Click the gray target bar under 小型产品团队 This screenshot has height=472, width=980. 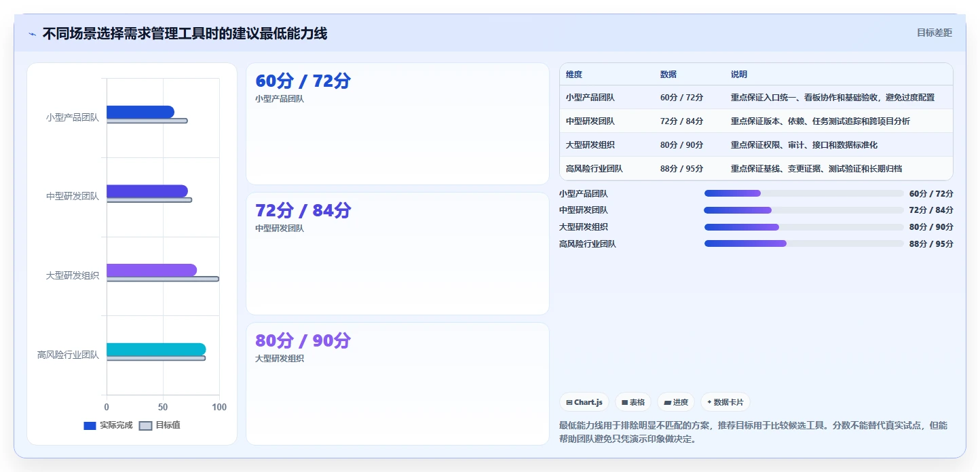(147, 121)
